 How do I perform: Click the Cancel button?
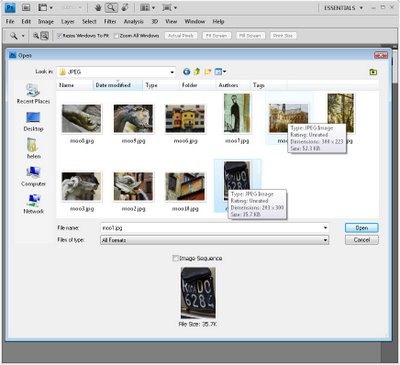point(362,240)
